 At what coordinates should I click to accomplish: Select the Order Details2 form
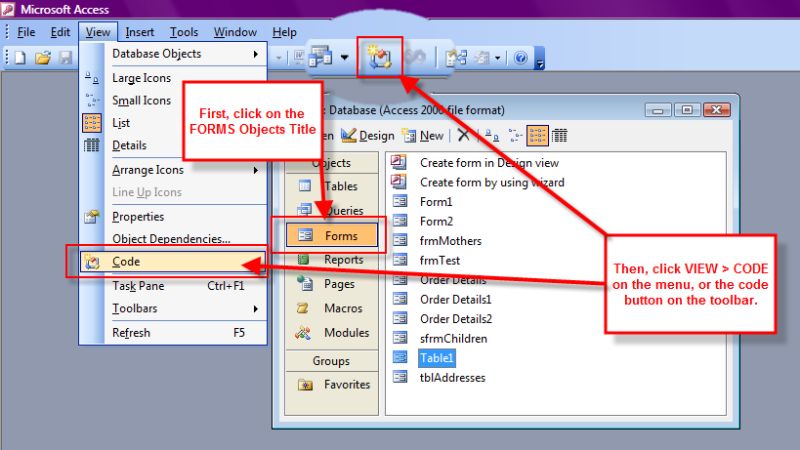[456, 319]
